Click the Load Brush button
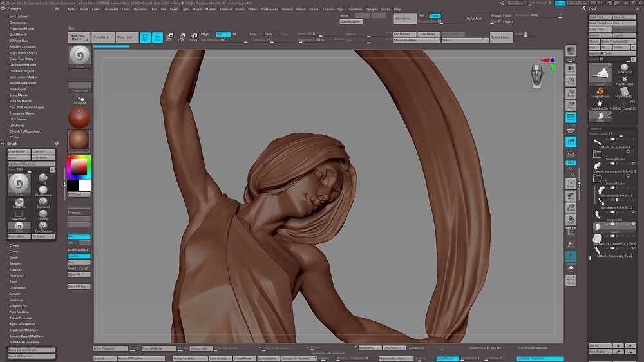The image size is (644, 362). pos(19,152)
